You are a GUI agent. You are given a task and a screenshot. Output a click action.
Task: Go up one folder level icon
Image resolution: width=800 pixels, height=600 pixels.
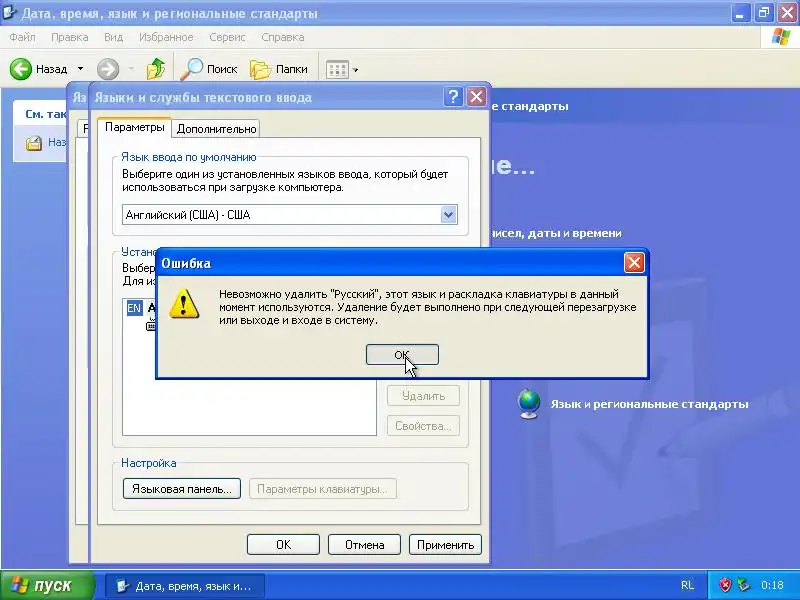(156, 69)
